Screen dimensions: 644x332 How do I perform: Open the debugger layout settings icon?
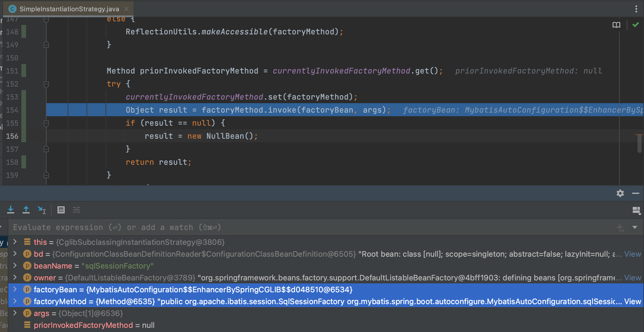[x=636, y=210]
